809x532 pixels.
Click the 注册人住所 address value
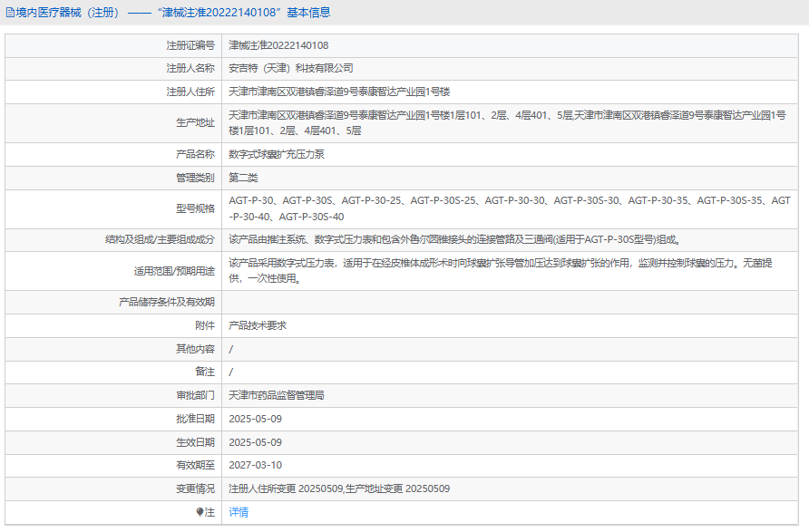(x=339, y=92)
